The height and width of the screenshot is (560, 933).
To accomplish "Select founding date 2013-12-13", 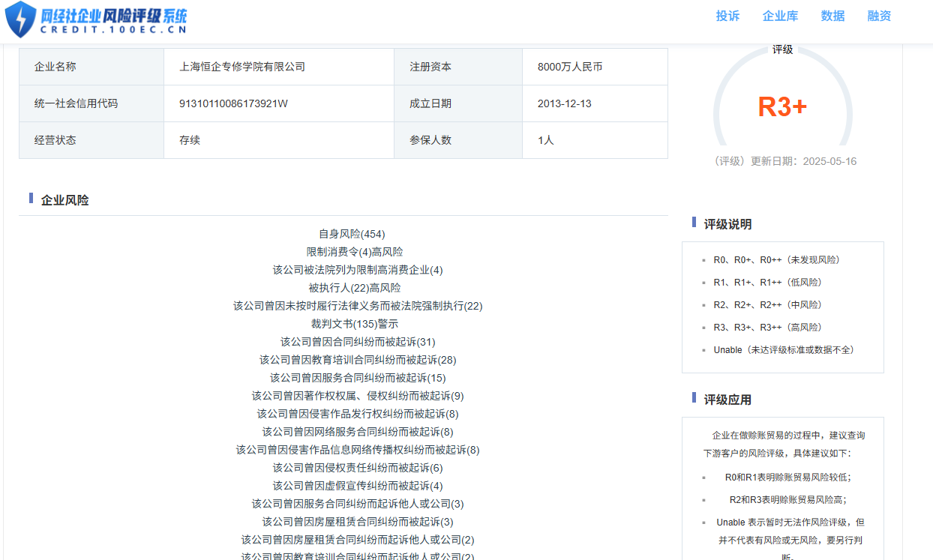I will 565,103.
